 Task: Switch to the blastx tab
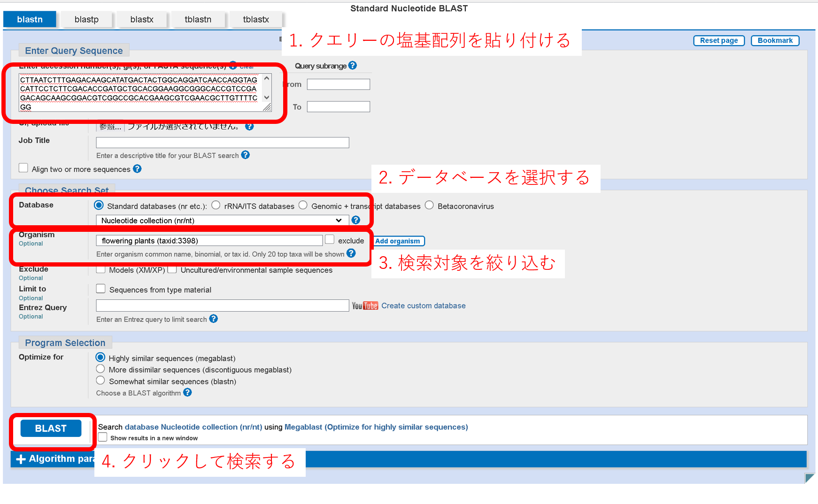pyautogui.click(x=142, y=19)
